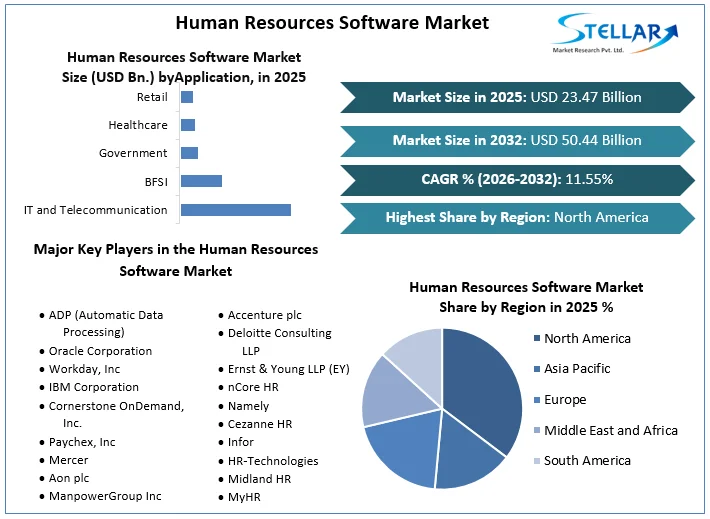
Task: Click Infor in the players list
Action: (237, 442)
